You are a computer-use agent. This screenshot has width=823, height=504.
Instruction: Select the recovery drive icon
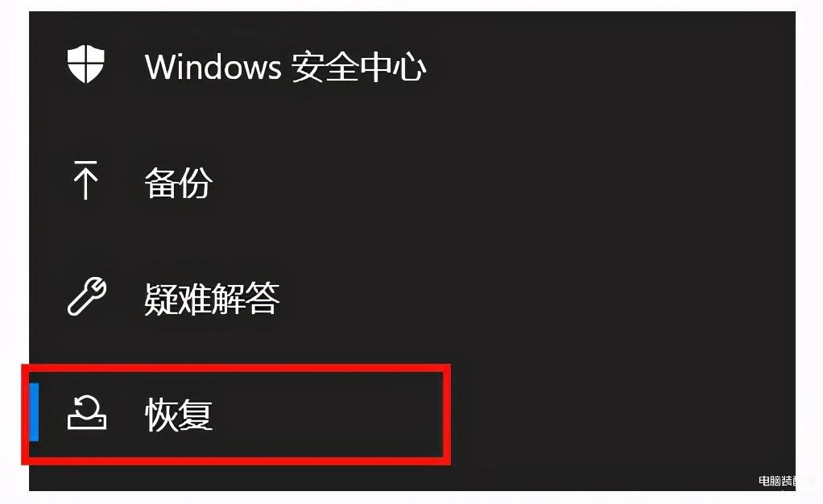pos(87,413)
